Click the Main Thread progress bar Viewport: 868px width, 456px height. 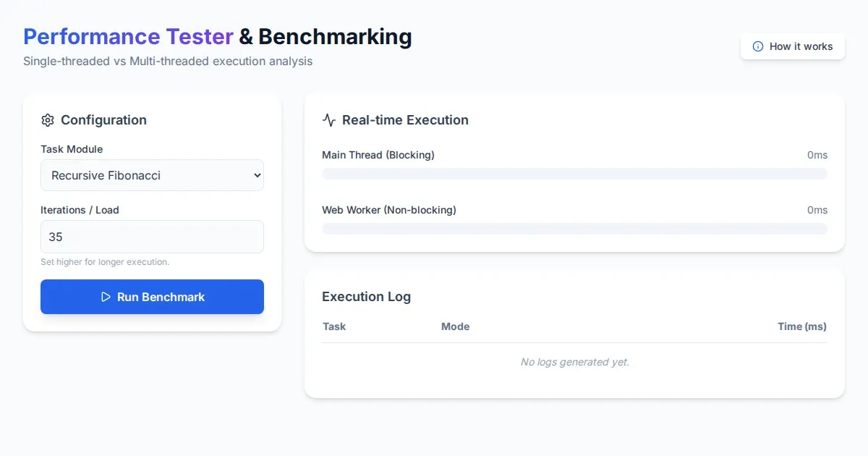tap(574, 174)
